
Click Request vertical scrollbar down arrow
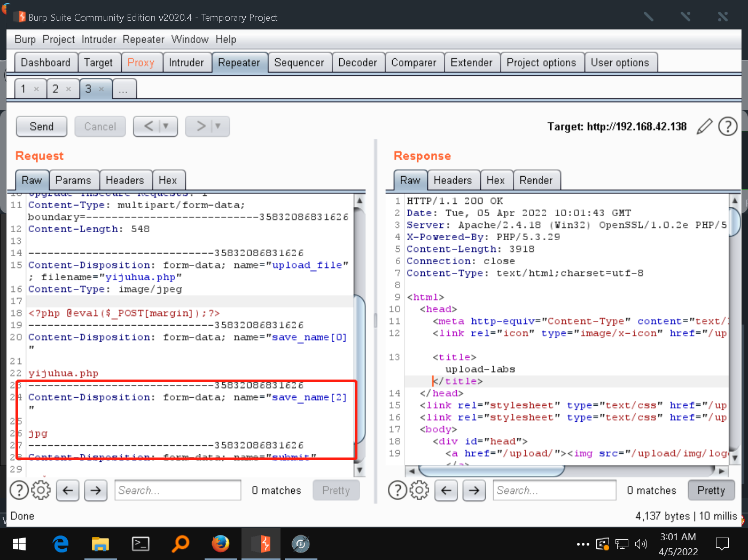pos(360,470)
